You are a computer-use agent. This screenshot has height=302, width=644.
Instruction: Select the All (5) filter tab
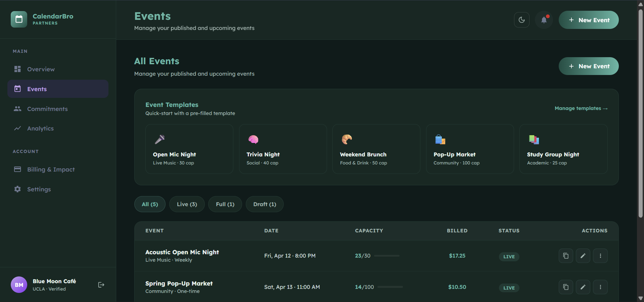tap(150, 204)
